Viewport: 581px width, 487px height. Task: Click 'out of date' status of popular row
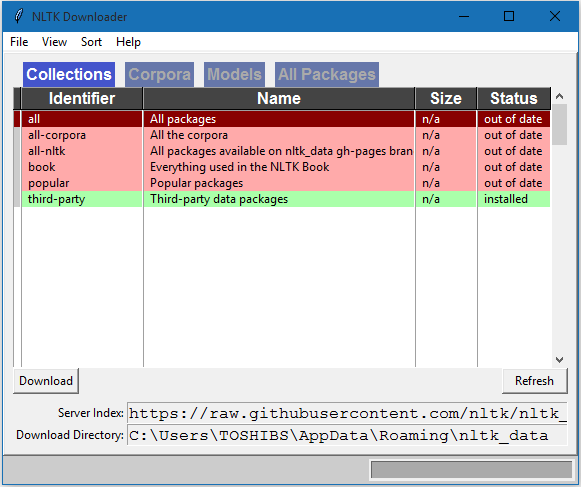514,183
